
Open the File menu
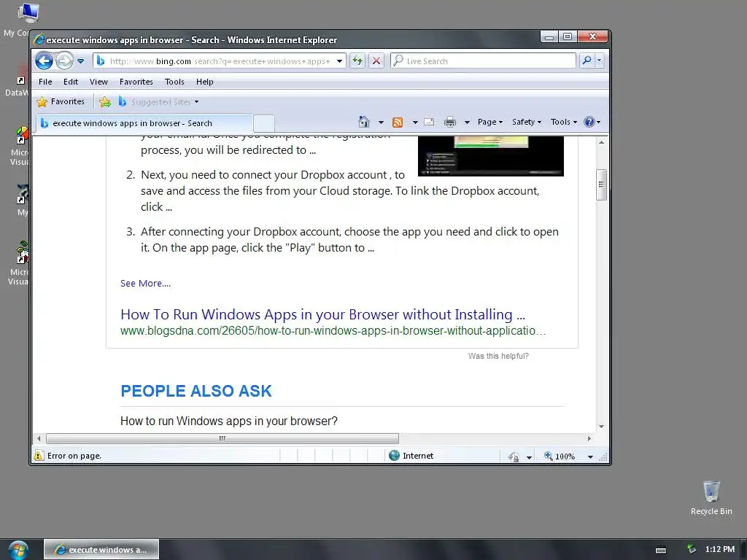(x=45, y=82)
